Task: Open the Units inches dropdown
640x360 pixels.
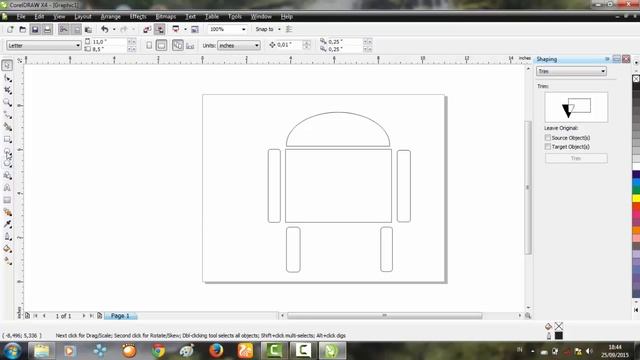Action: point(239,45)
